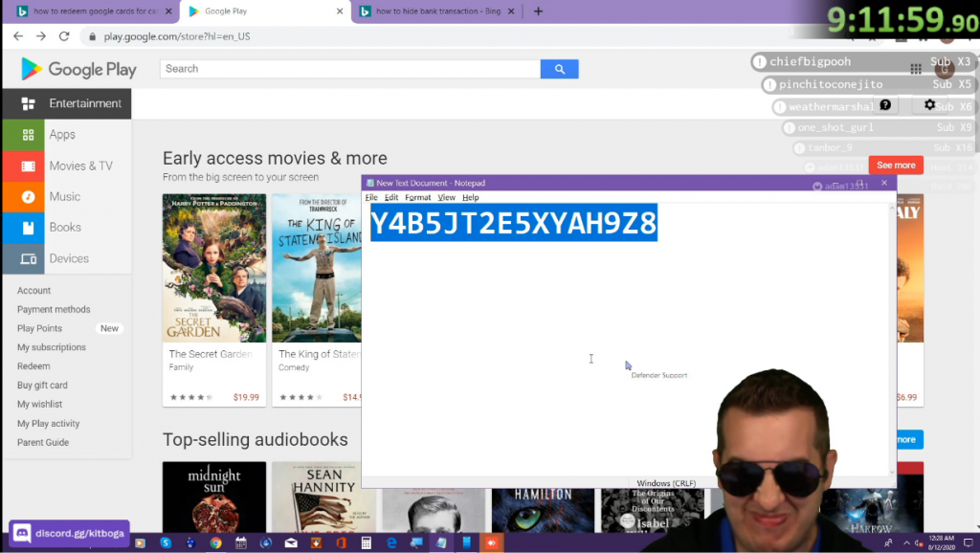980x553 pixels.
Task: Click the 'Top-selling audiobooks' heading
Action: point(255,440)
